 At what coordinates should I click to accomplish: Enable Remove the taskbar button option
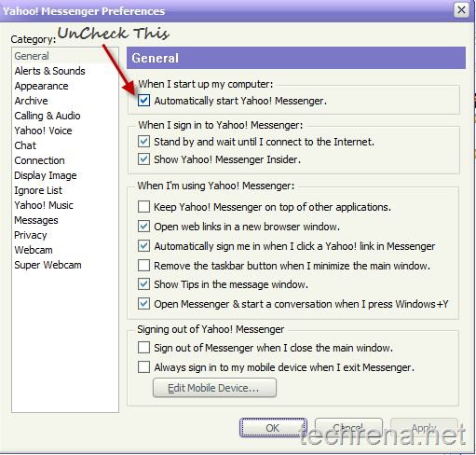click(x=143, y=266)
